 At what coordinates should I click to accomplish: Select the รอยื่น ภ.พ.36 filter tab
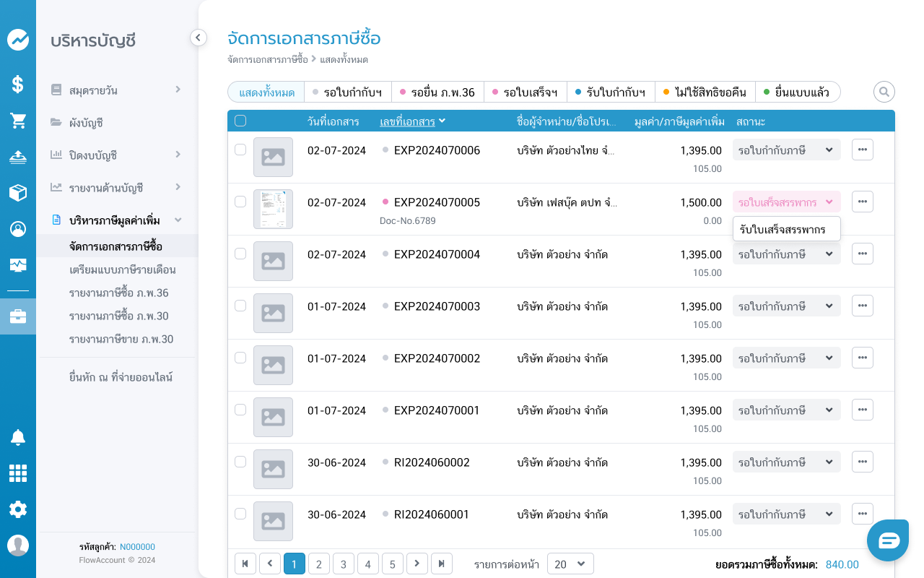click(x=437, y=92)
